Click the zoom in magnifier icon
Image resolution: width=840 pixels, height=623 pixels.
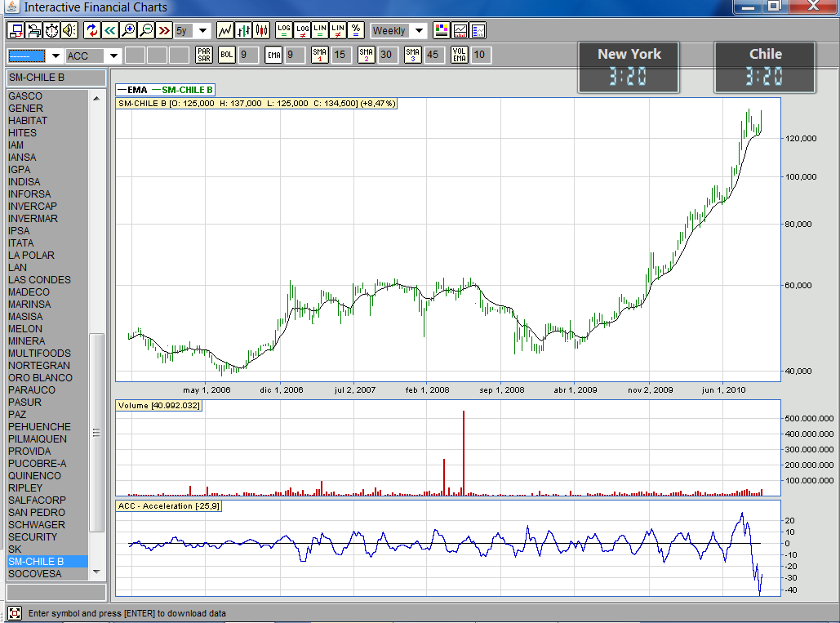point(128,30)
